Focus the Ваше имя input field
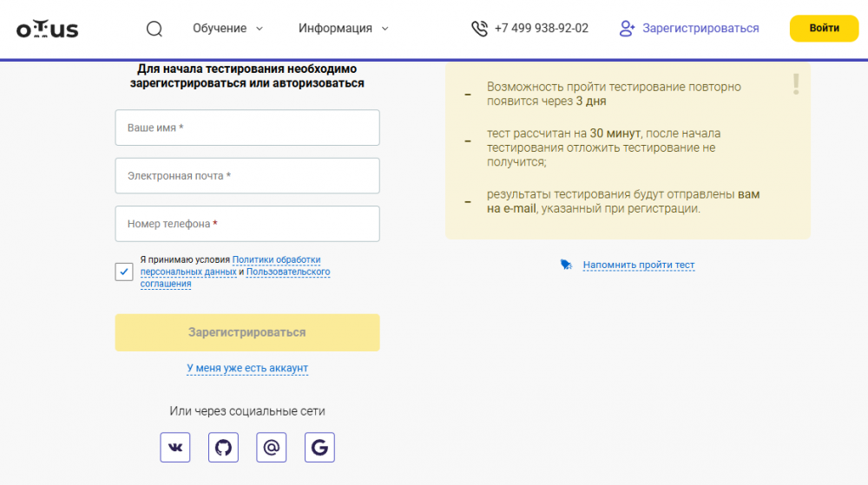The width and height of the screenshot is (868, 485). pos(247,128)
